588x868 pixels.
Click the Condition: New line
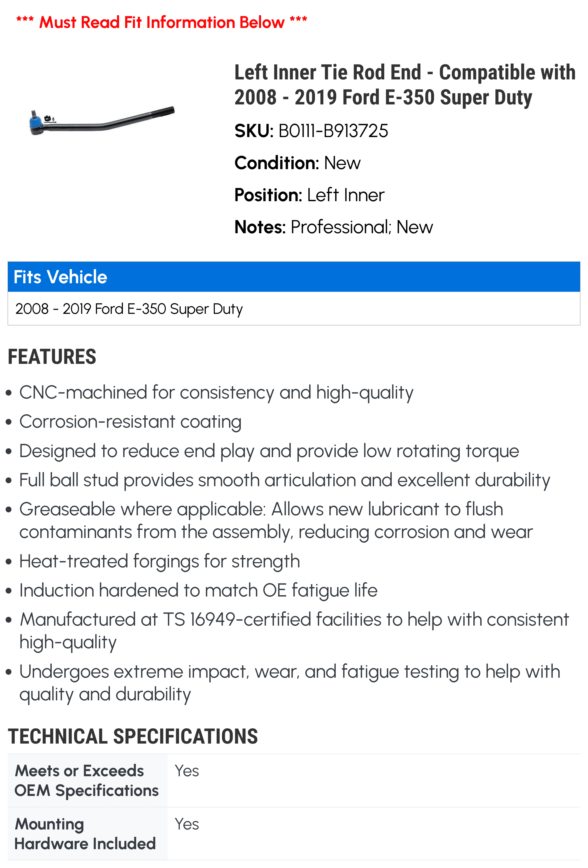pyautogui.click(x=298, y=163)
